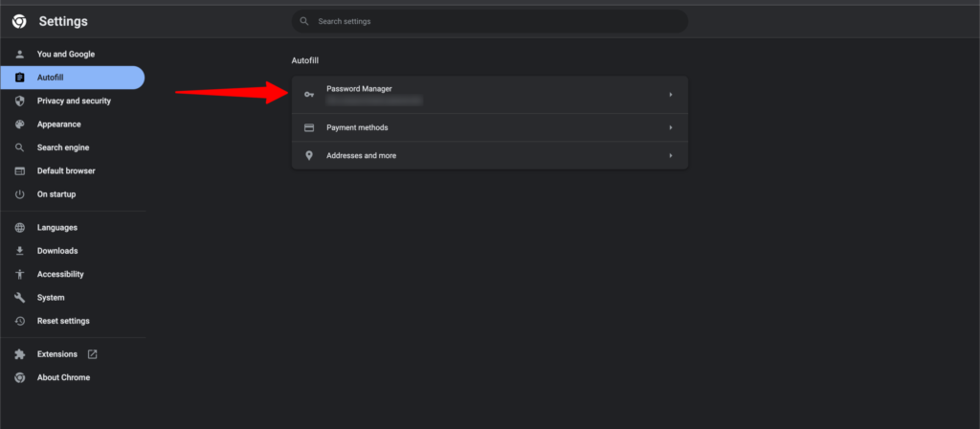Screen dimensions: 980x429
Task: Click the Chrome logo beside Settings
Action: point(19,21)
